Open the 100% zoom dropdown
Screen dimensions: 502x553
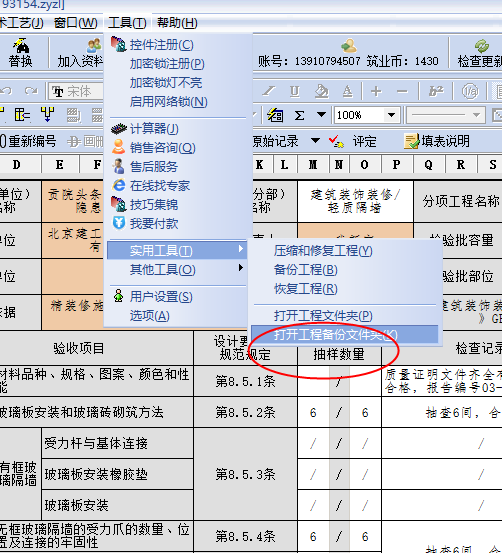[391, 115]
